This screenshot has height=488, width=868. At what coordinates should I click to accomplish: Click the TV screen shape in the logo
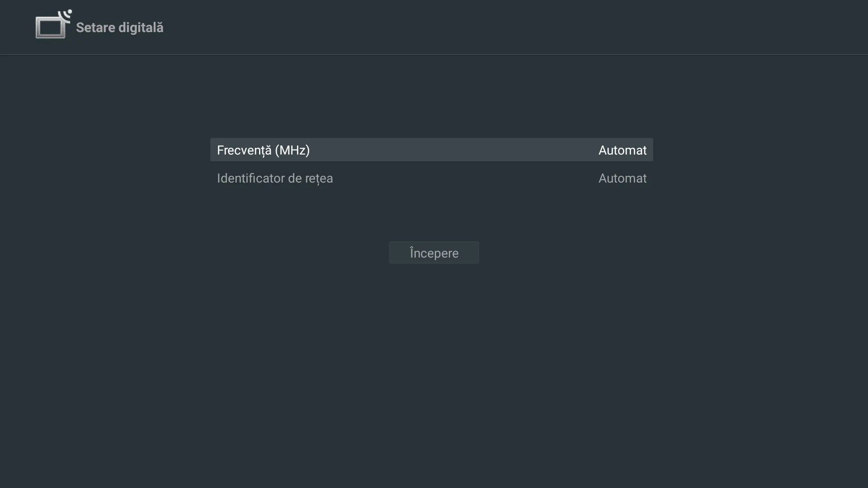click(x=50, y=27)
